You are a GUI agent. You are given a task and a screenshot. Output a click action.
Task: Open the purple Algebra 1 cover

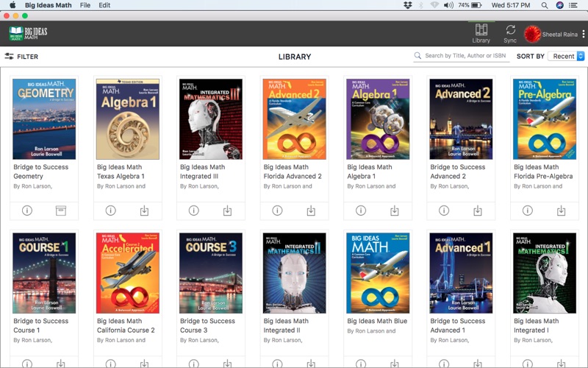378,119
